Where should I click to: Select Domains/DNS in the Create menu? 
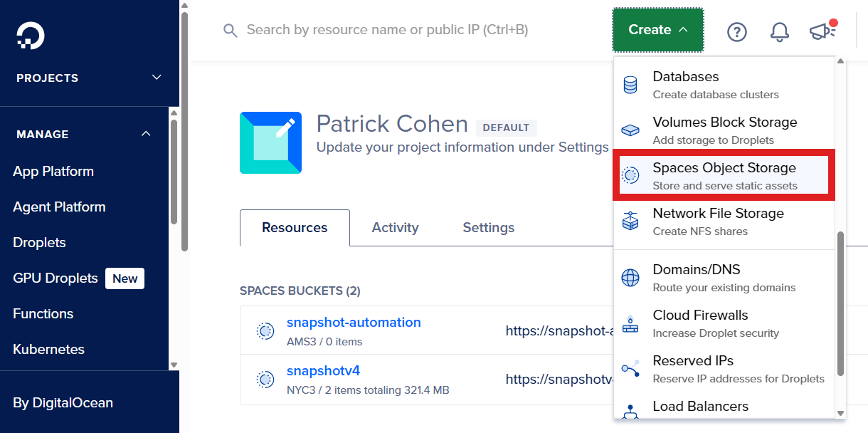pyautogui.click(x=724, y=278)
